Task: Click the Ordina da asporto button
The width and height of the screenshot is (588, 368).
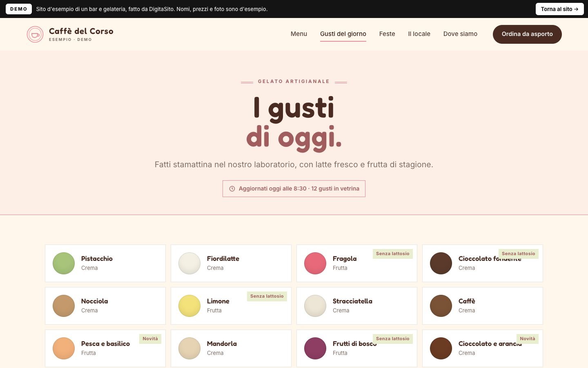Action: tap(527, 34)
